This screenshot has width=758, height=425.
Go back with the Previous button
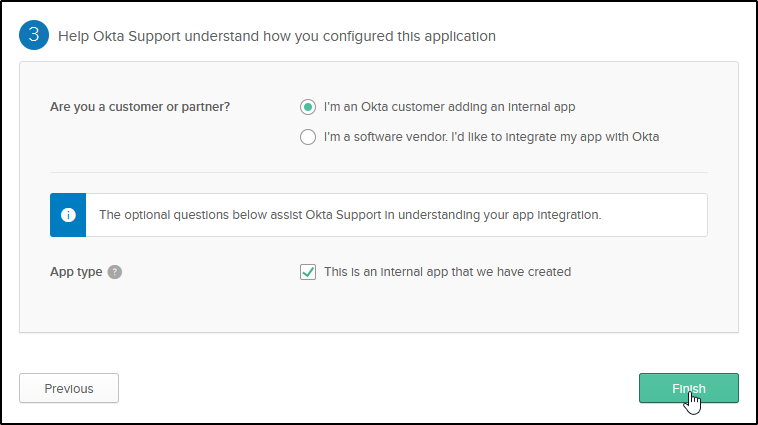coord(69,389)
